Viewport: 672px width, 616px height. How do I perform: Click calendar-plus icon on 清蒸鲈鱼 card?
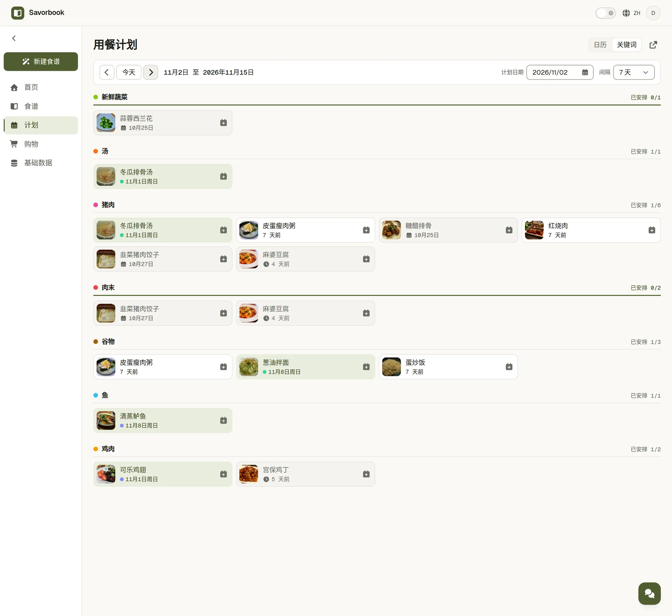(x=223, y=420)
